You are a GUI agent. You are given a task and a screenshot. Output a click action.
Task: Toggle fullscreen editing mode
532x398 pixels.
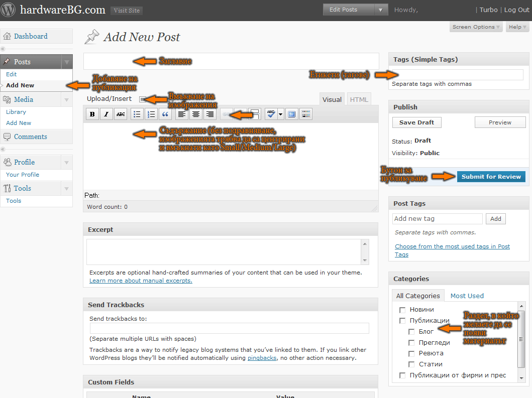coord(291,114)
